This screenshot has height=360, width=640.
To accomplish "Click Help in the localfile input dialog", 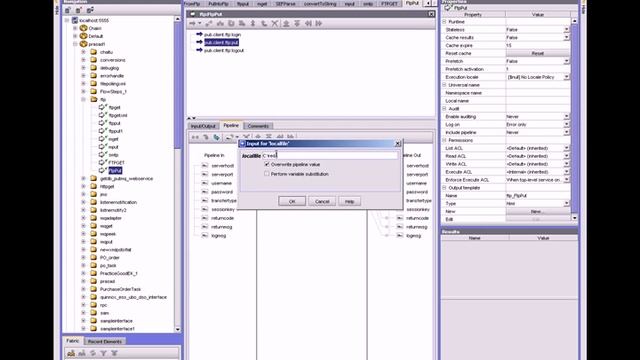I will click(x=349, y=201).
